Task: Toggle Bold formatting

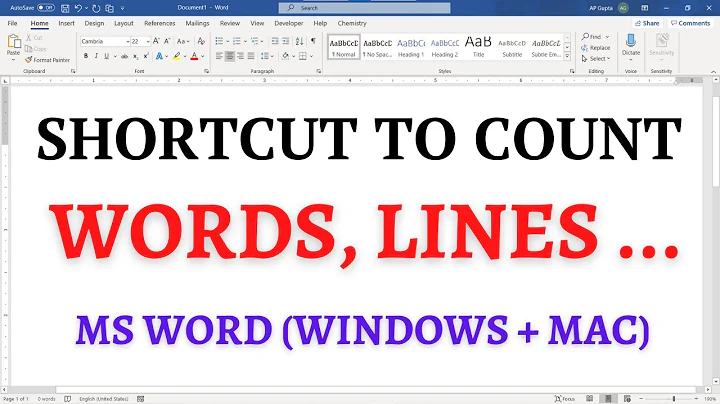Action: coord(86,56)
